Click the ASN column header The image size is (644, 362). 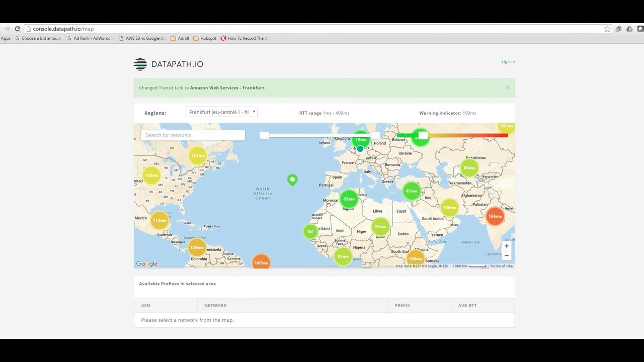click(166, 306)
